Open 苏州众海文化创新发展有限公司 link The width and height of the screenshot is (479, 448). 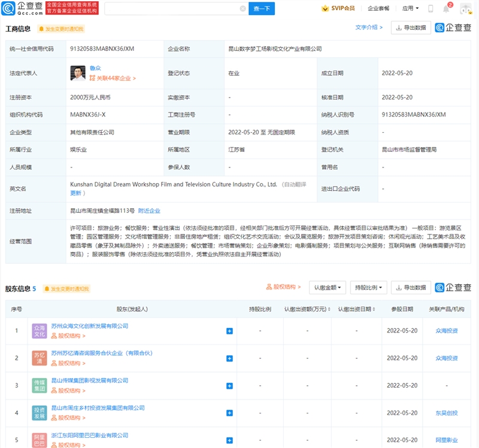89,326
